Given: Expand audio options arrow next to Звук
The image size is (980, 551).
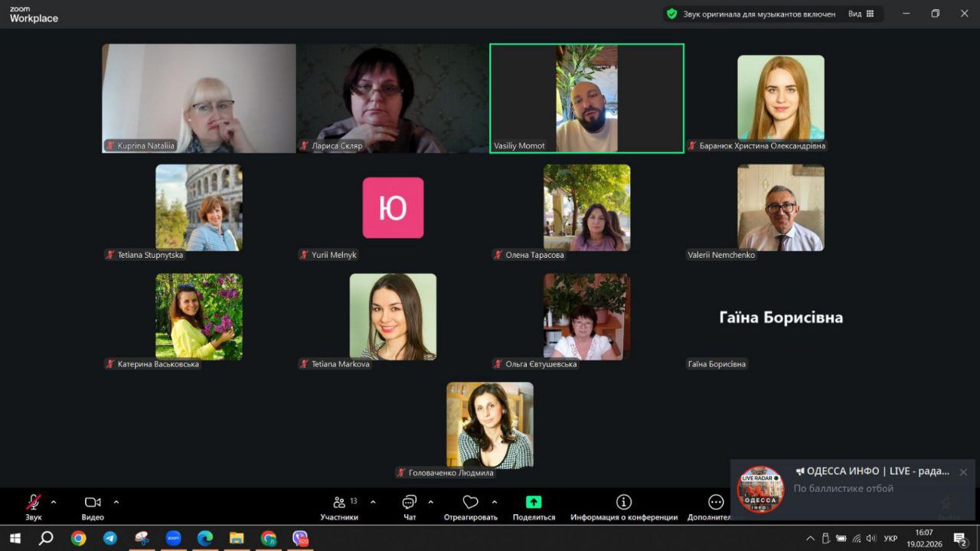Looking at the screenshot, I should 54,502.
